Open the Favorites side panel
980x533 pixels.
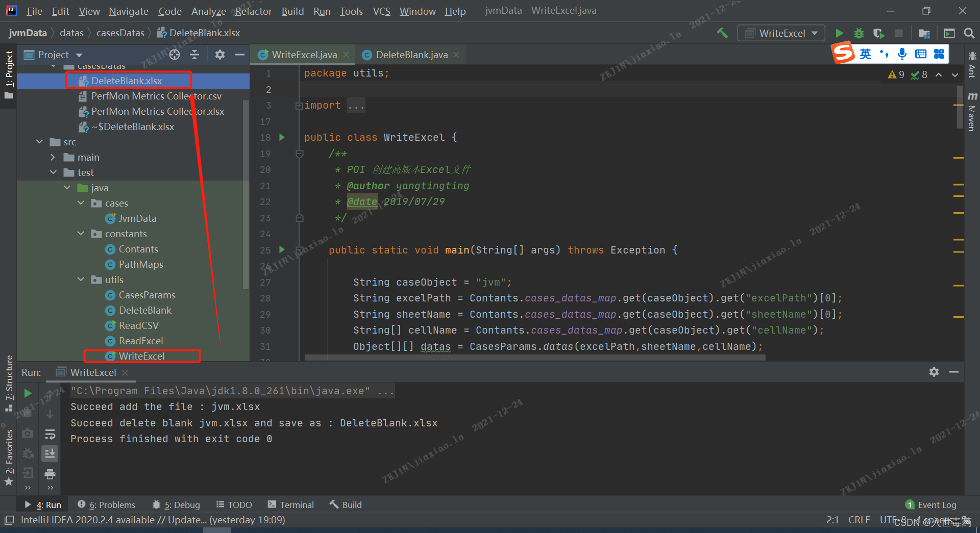[x=9, y=458]
